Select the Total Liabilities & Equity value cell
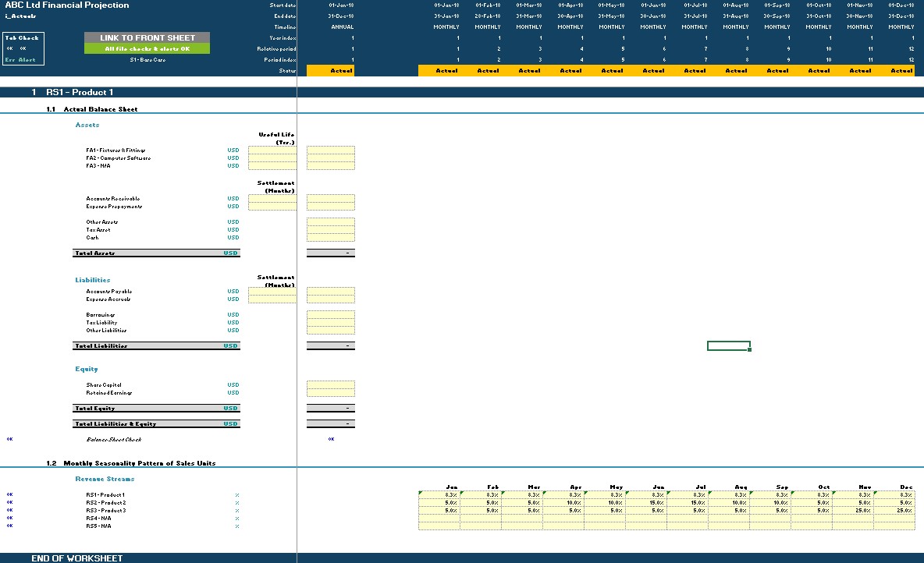924x563 pixels. (331, 424)
